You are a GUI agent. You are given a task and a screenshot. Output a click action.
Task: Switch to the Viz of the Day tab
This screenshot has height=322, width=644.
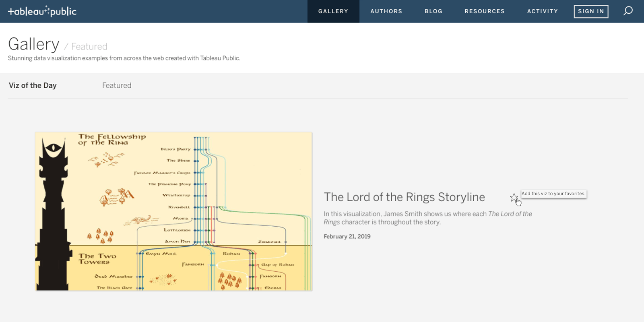click(33, 85)
